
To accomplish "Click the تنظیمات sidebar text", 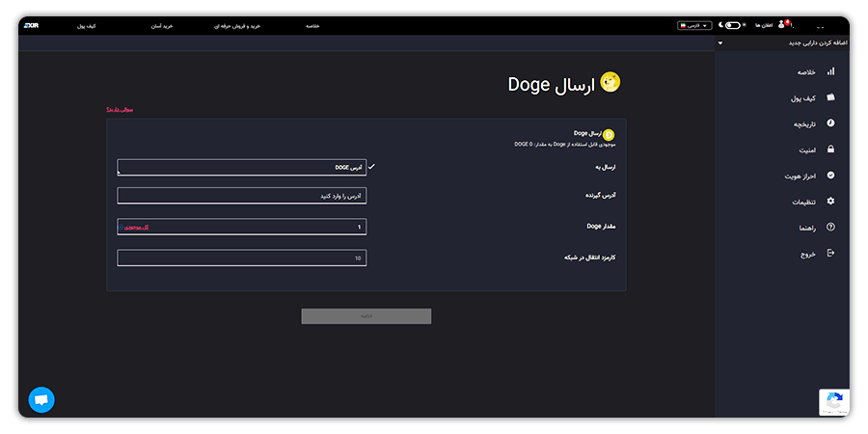I will coord(804,203).
